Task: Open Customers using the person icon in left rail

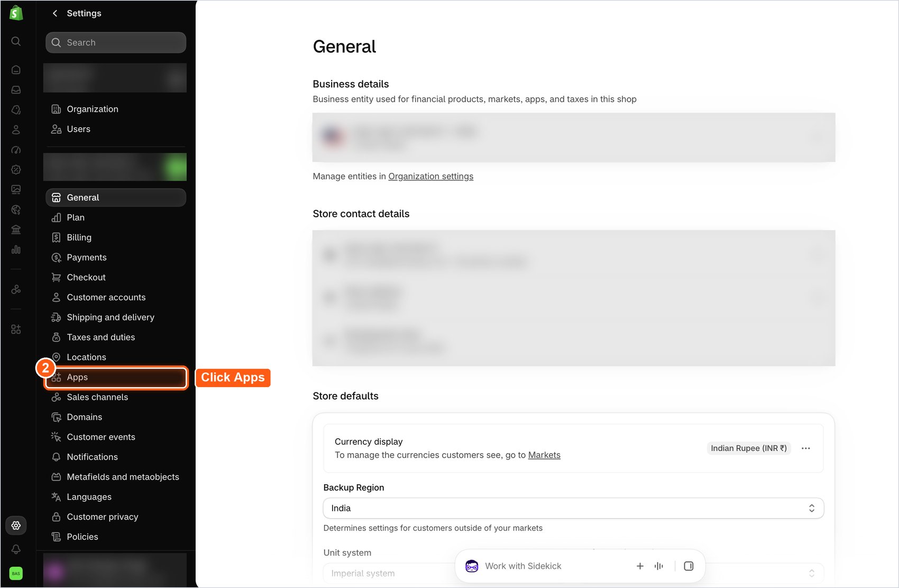Action: pyautogui.click(x=16, y=130)
